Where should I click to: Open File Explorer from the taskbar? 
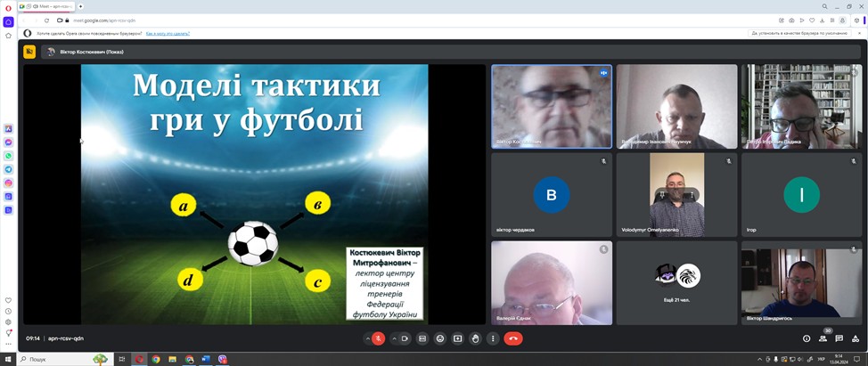pyautogui.click(x=172, y=360)
